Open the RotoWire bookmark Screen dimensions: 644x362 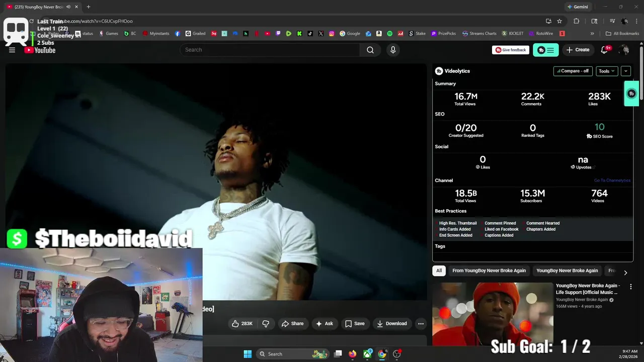point(541,34)
